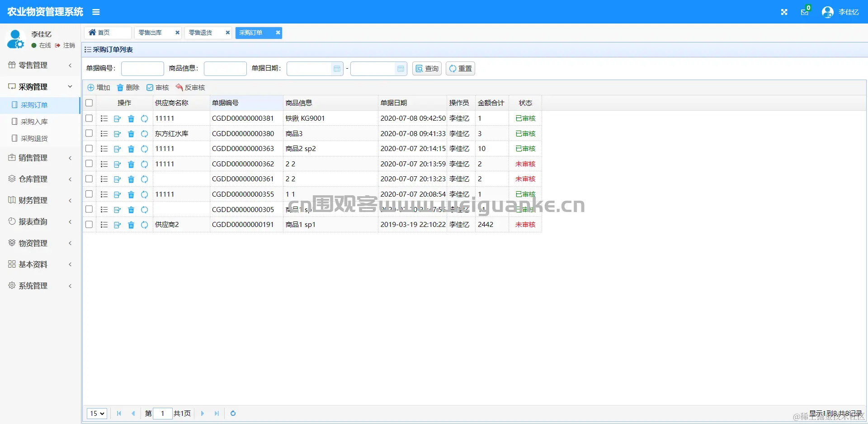Expand the 零售管理 sidebar menu
Viewport: 868px width, 424px height.
click(x=40, y=65)
